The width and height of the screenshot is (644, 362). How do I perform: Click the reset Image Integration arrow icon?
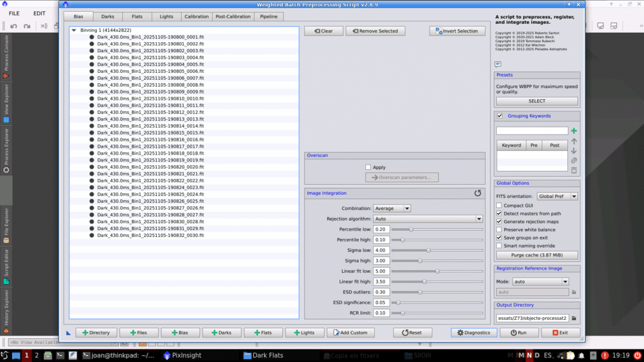478,194
